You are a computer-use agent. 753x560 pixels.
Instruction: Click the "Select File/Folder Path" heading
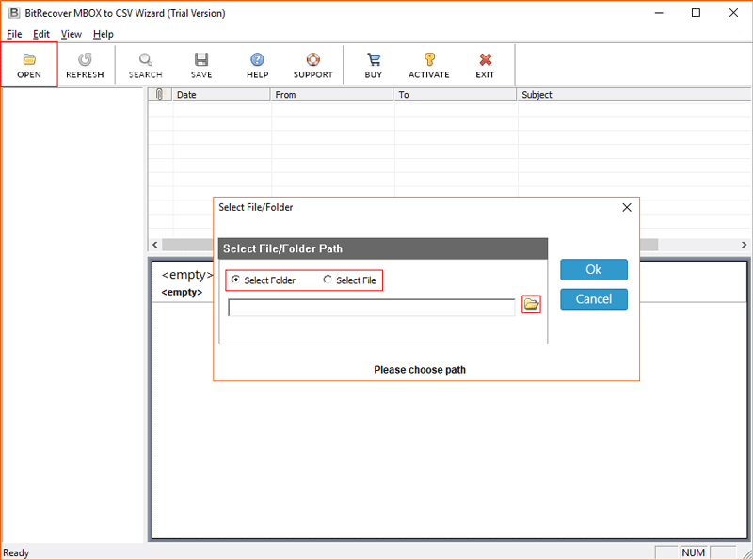point(283,248)
